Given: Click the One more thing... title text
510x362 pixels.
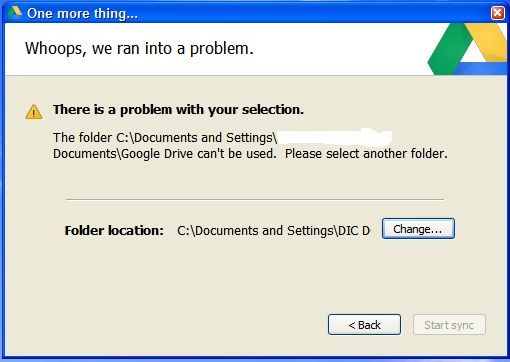Looking at the screenshot, I should 82,13.
